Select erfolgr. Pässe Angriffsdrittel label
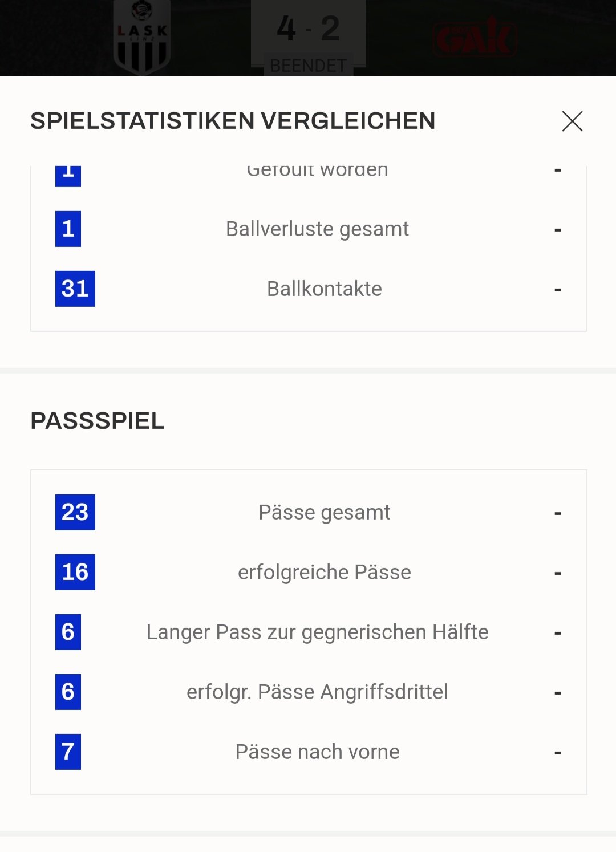This screenshot has width=616, height=852. point(317,692)
